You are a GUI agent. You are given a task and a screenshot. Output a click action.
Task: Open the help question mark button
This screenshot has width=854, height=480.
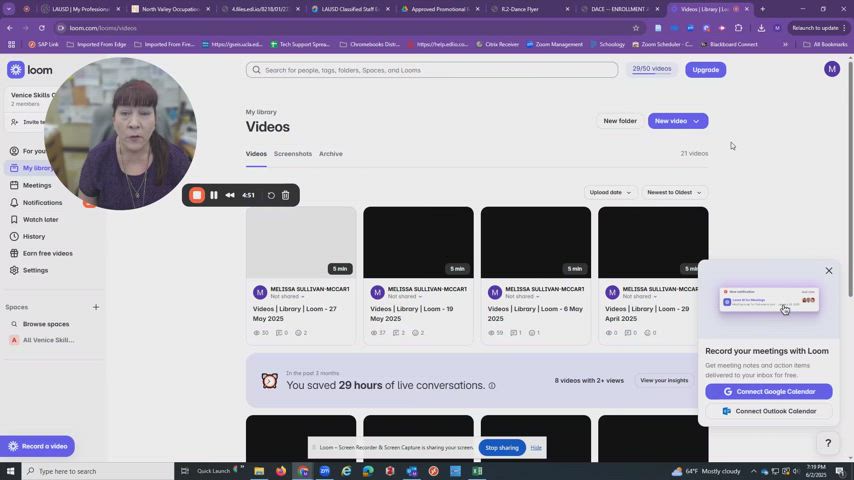tap(827, 443)
